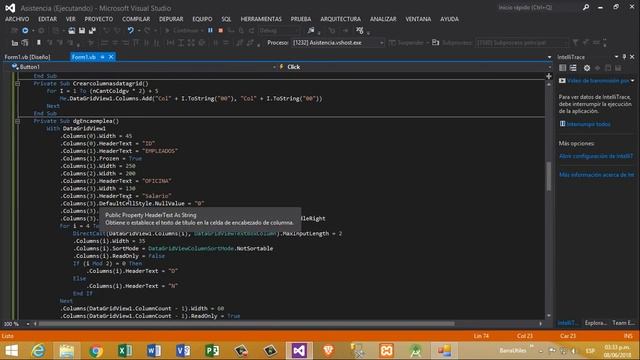
Task: Click the Windows Start button
Action: (11, 351)
